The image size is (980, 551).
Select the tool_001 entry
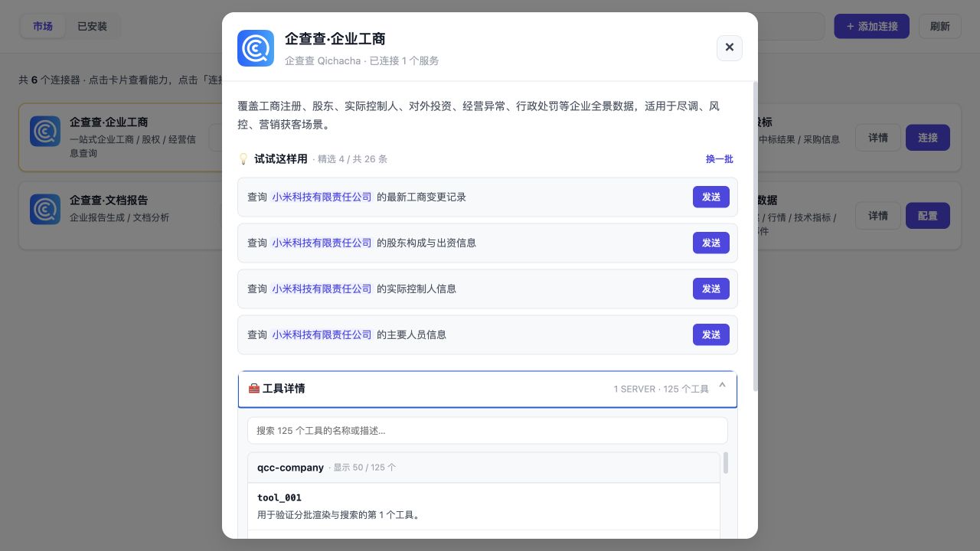[x=484, y=506]
